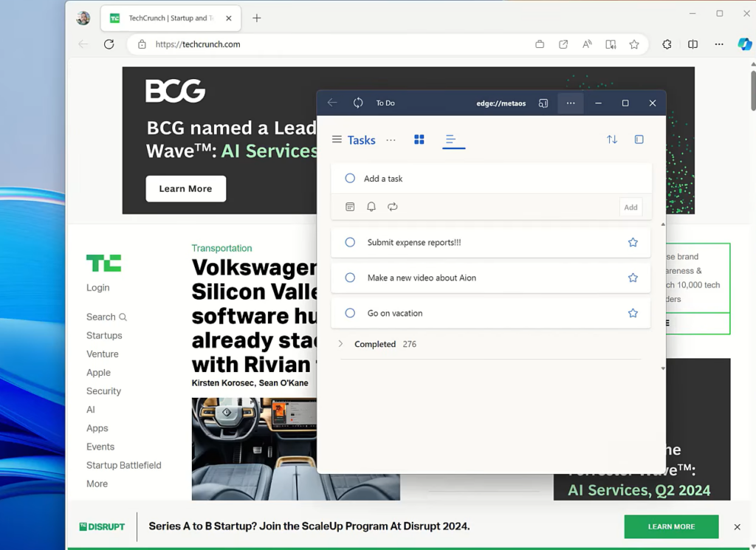Toggle the task detail pane icon
Image resolution: width=756 pixels, height=550 pixels.
pyautogui.click(x=639, y=140)
